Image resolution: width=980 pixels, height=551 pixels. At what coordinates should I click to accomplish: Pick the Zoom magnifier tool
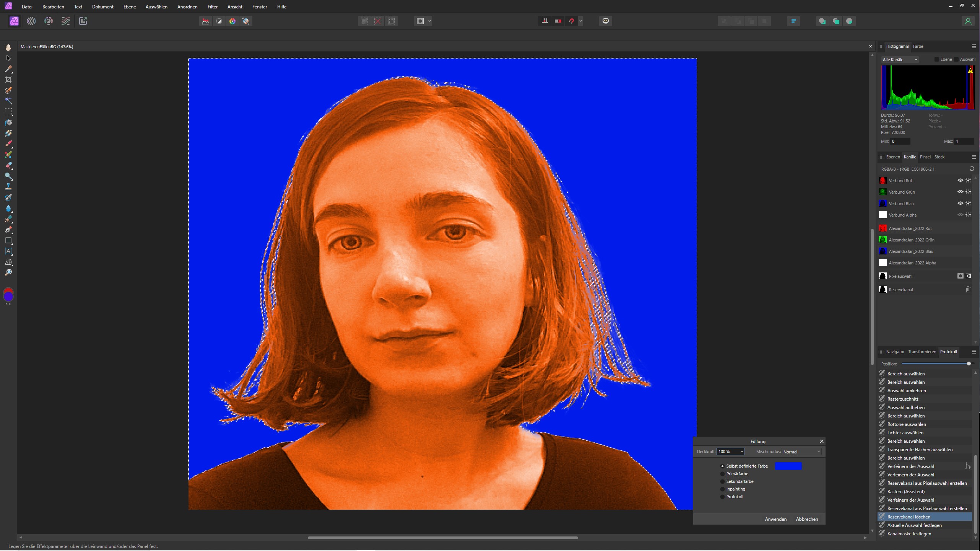click(x=8, y=272)
